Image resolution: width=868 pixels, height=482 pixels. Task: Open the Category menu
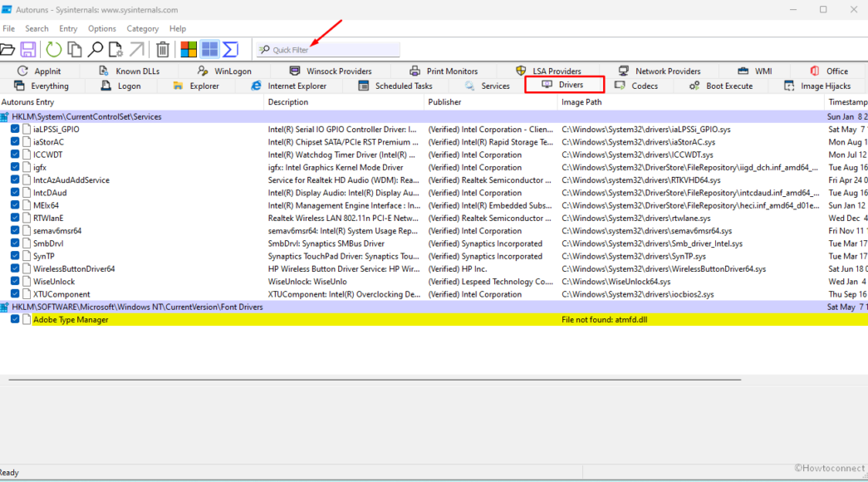tap(142, 28)
